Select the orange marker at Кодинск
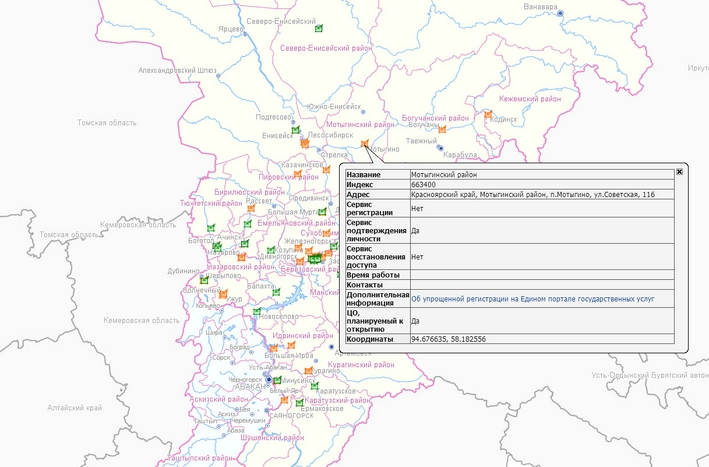The width and height of the screenshot is (709, 467). 488,116
